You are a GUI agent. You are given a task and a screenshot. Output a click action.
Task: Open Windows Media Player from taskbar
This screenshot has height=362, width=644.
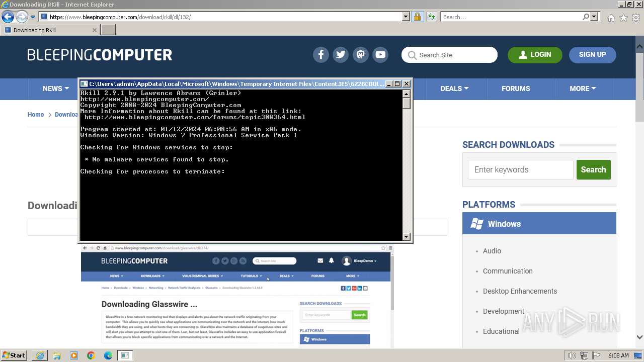pos(74,355)
